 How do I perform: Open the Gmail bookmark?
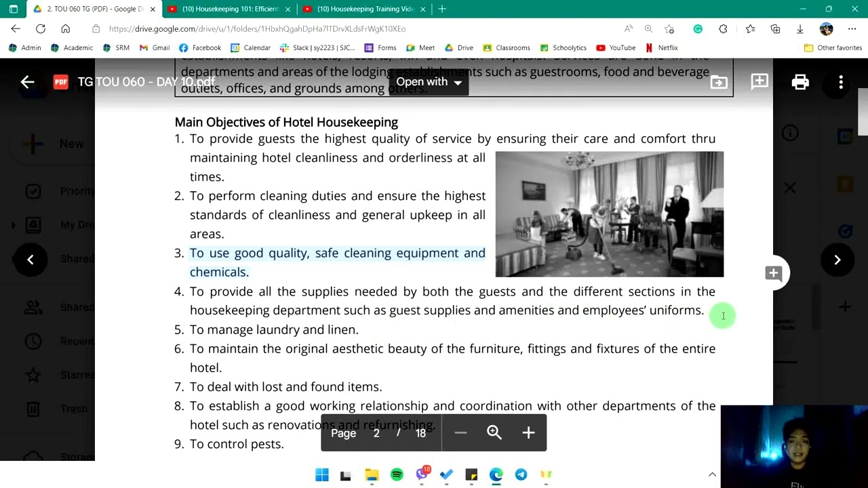tap(155, 48)
